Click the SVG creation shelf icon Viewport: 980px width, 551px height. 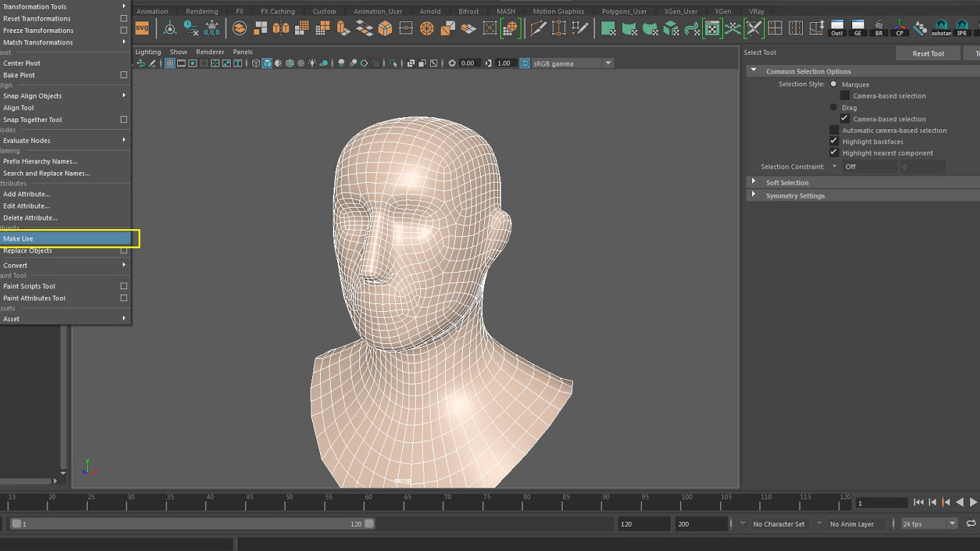142,28
